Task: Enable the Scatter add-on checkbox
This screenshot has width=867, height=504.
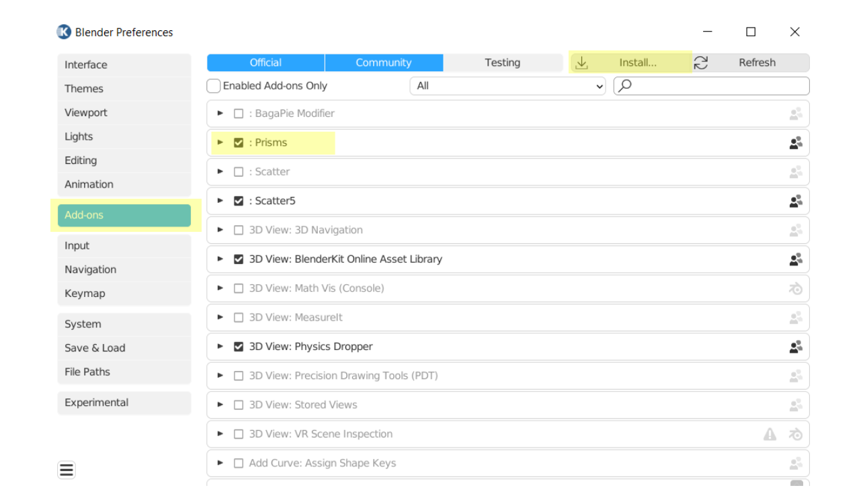Action: point(239,172)
